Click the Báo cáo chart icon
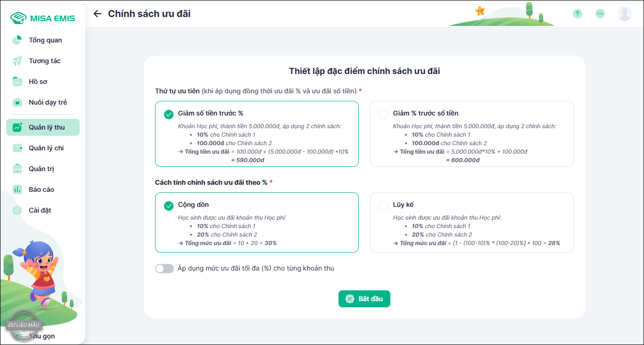The width and height of the screenshot is (644, 345). tap(17, 189)
